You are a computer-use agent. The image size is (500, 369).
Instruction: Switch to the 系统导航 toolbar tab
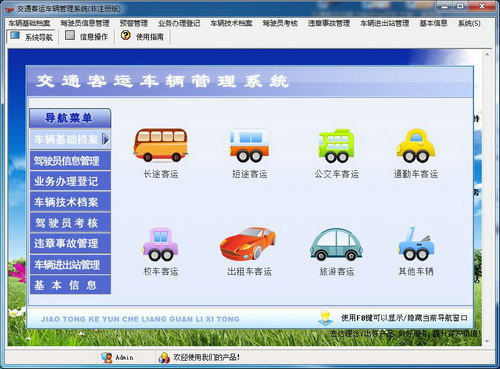click(32, 36)
